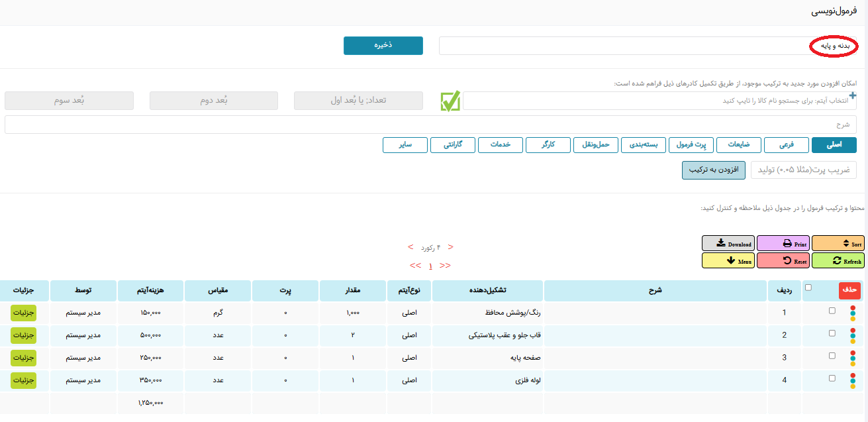Click the cost value ۳۵۰,۰۰۰
Screen dimensions: 868x422
(150, 380)
